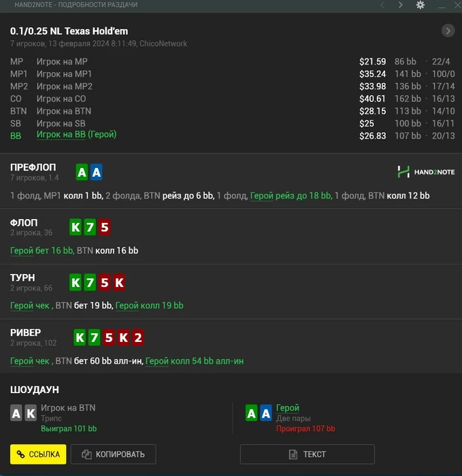Click the BTN бет 60 bb алл-ин text
Image resolution: width=462 pixels, height=476 pixels.
coord(99,361)
